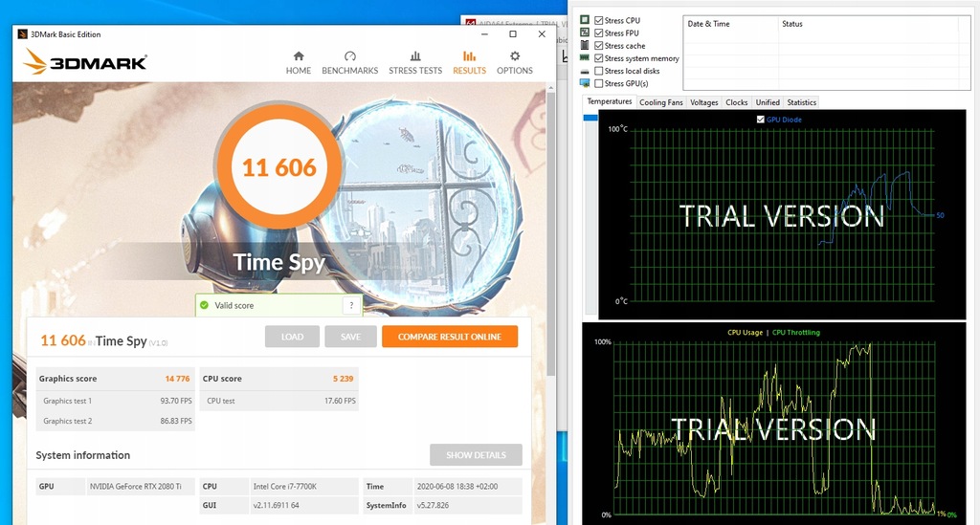Open Results bar chart icon
This screenshot has width=980, height=525.
[x=469, y=56]
